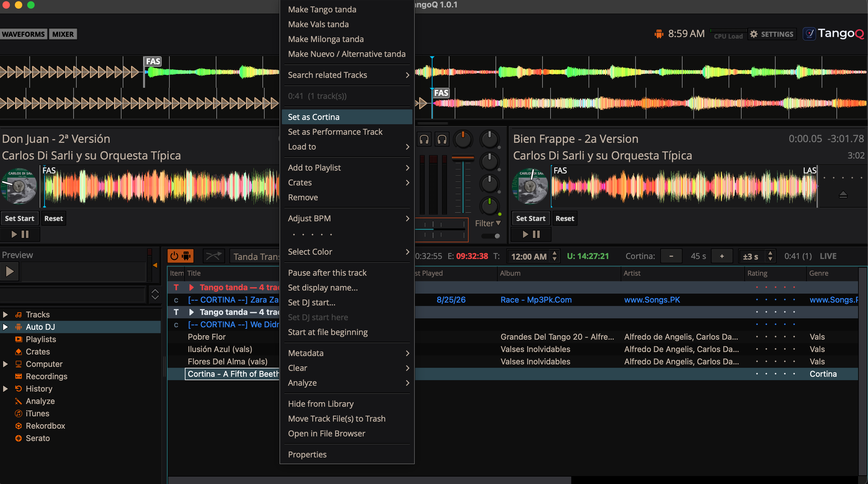Viewport: 868px width, 484px height.
Task: Expand the Tracks tree node
Action: [x=5, y=315]
